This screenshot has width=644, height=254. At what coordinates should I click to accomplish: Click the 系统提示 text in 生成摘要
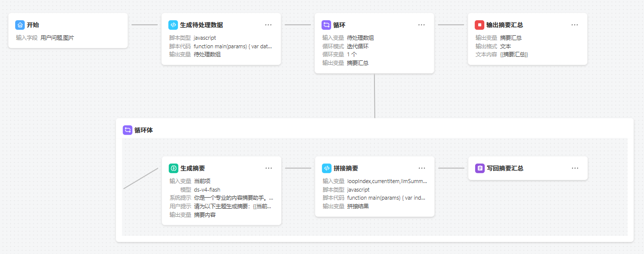click(233, 198)
